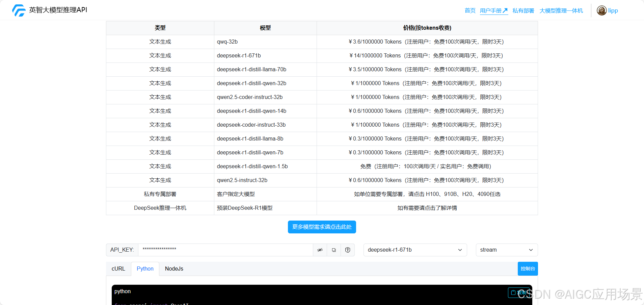The width and height of the screenshot is (644, 305).
Task: Click the lipp username
Action: click(613, 10)
